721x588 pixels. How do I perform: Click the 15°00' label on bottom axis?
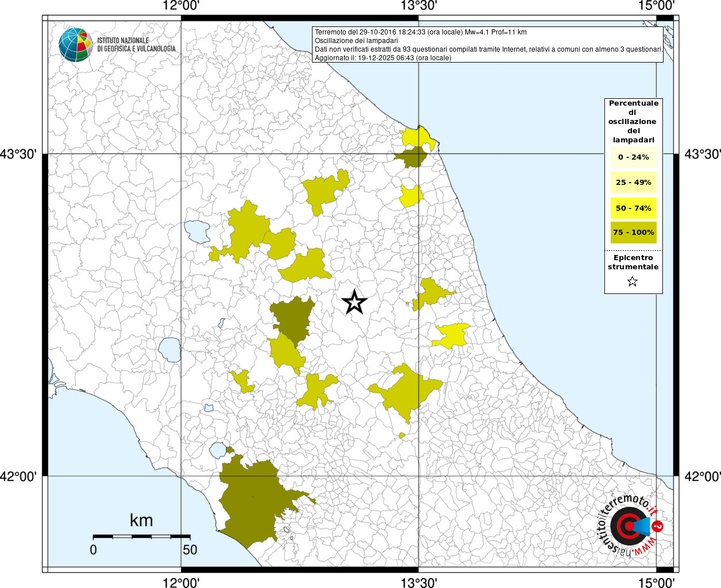pyautogui.click(x=656, y=583)
